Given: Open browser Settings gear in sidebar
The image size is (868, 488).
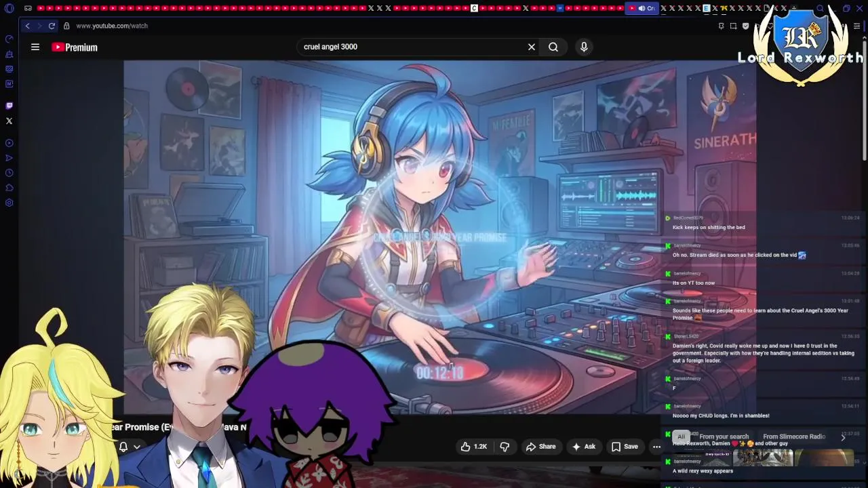Looking at the screenshot, I should [x=9, y=203].
